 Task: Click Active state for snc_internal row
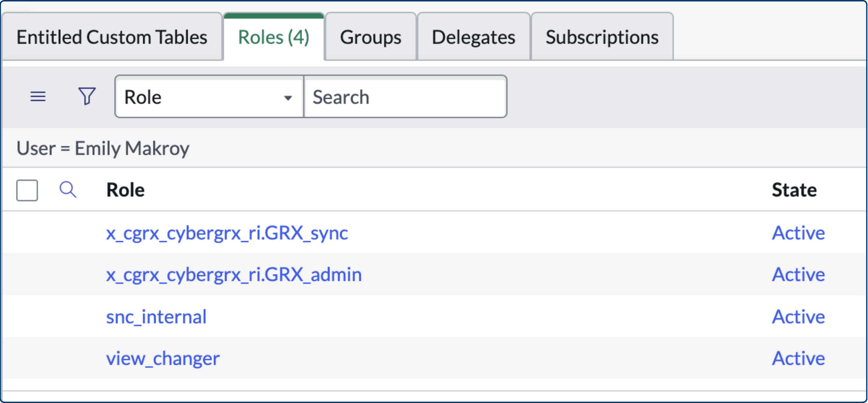[798, 316]
